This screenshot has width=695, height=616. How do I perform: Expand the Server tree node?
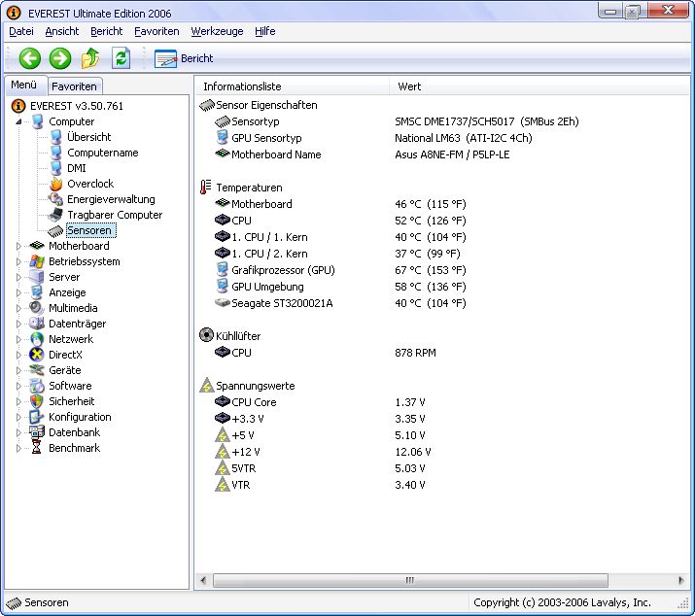pos(18,277)
